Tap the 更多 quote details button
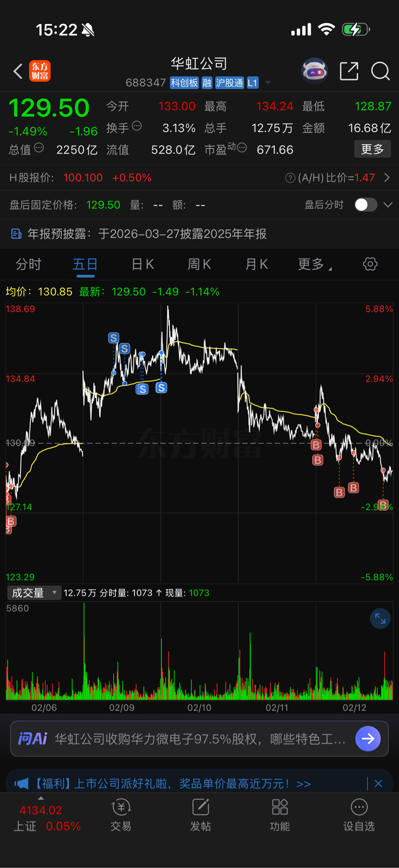 pos(373,149)
